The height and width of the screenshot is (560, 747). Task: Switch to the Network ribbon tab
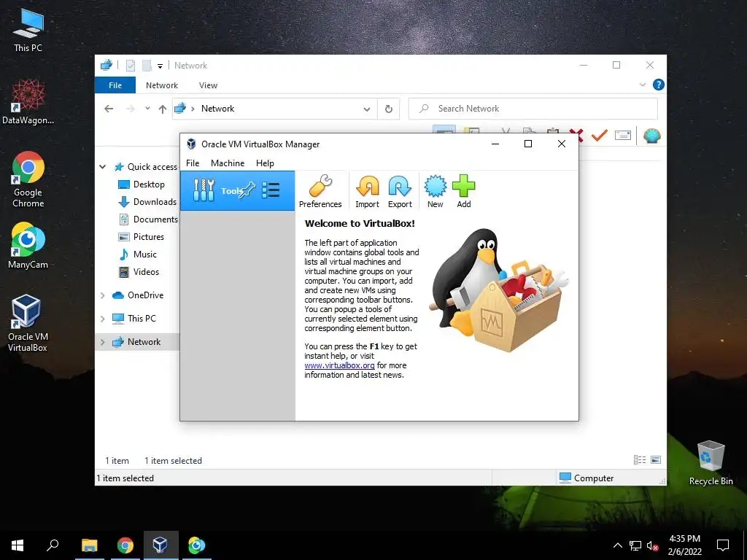click(161, 85)
